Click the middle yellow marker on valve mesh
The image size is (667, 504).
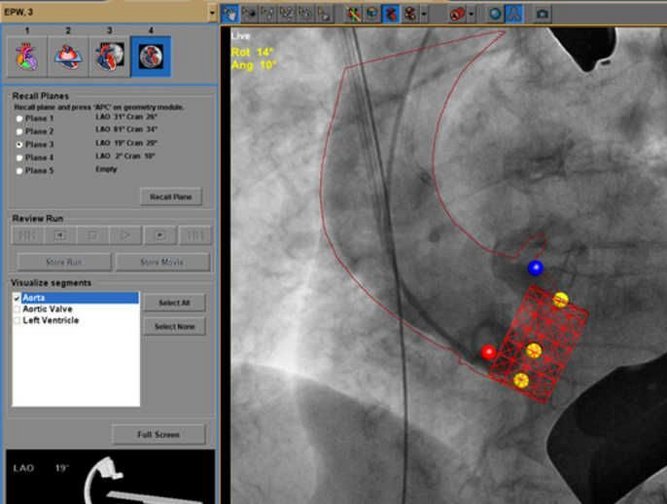(533, 351)
